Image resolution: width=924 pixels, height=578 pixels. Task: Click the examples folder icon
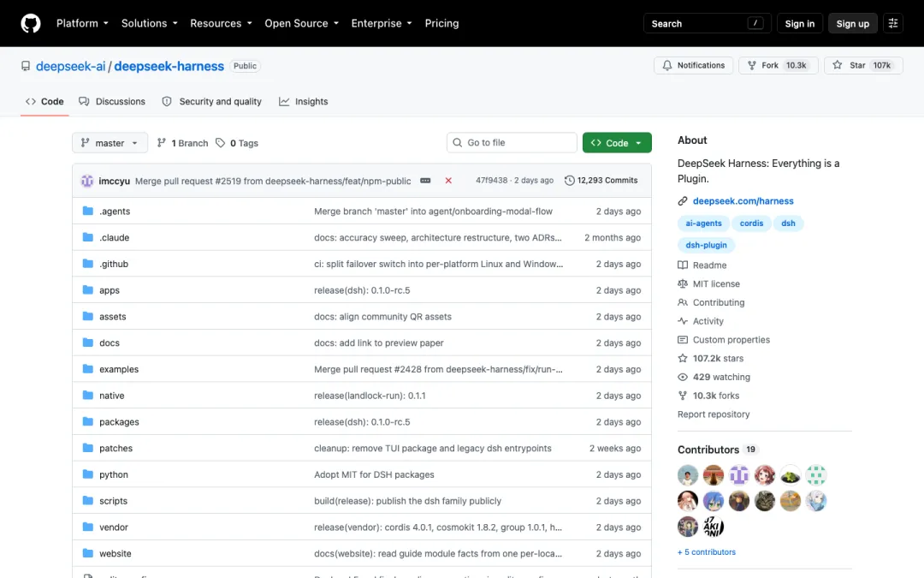[x=88, y=369]
